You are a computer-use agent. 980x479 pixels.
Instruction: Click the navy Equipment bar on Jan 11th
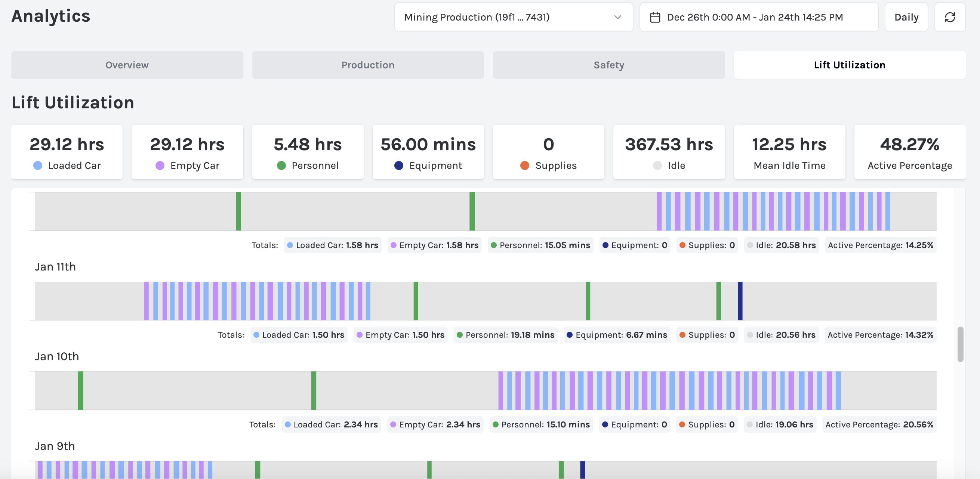[x=740, y=301]
